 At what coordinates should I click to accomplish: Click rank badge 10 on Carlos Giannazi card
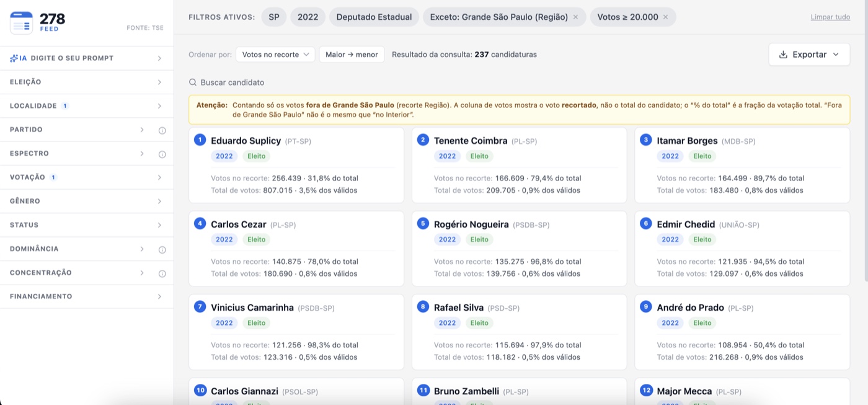pyautogui.click(x=200, y=390)
